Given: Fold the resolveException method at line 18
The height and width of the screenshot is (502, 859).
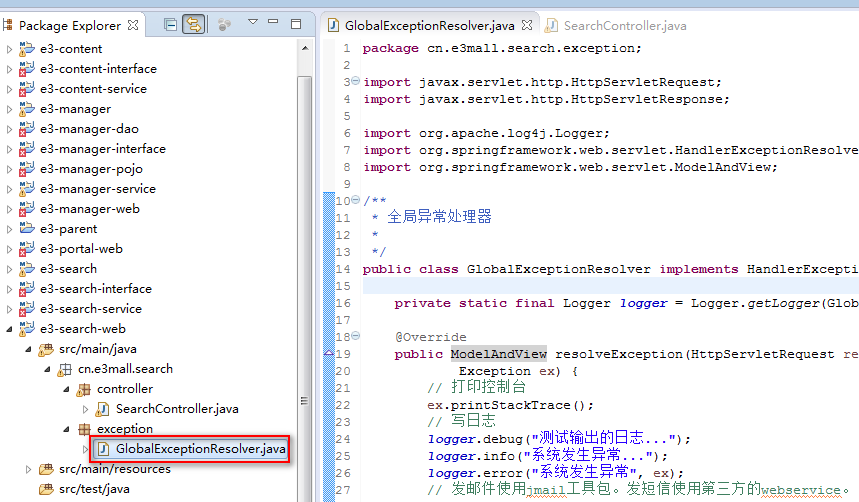Looking at the screenshot, I should [356, 335].
